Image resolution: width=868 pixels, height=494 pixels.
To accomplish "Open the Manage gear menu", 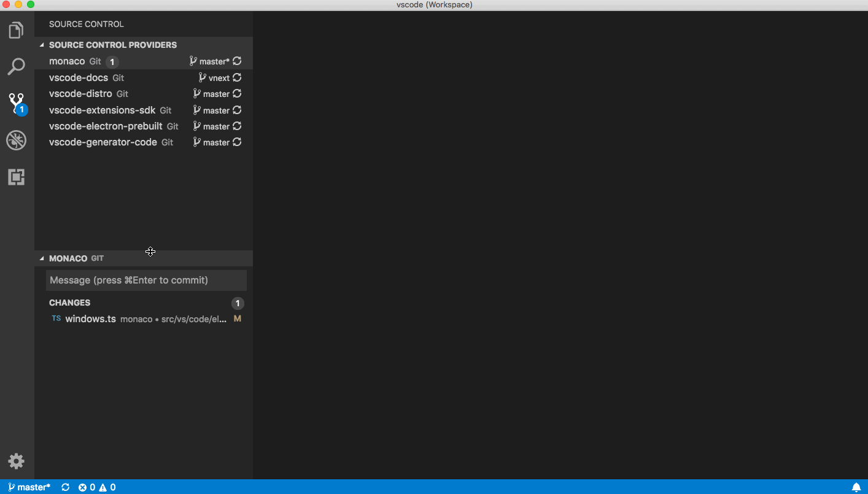I will 17,461.
